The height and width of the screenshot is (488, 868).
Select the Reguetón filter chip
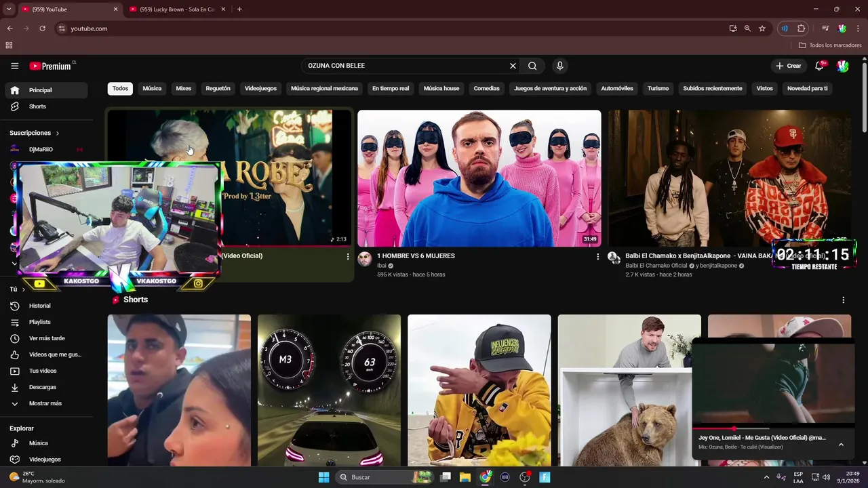[x=218, y=88]
